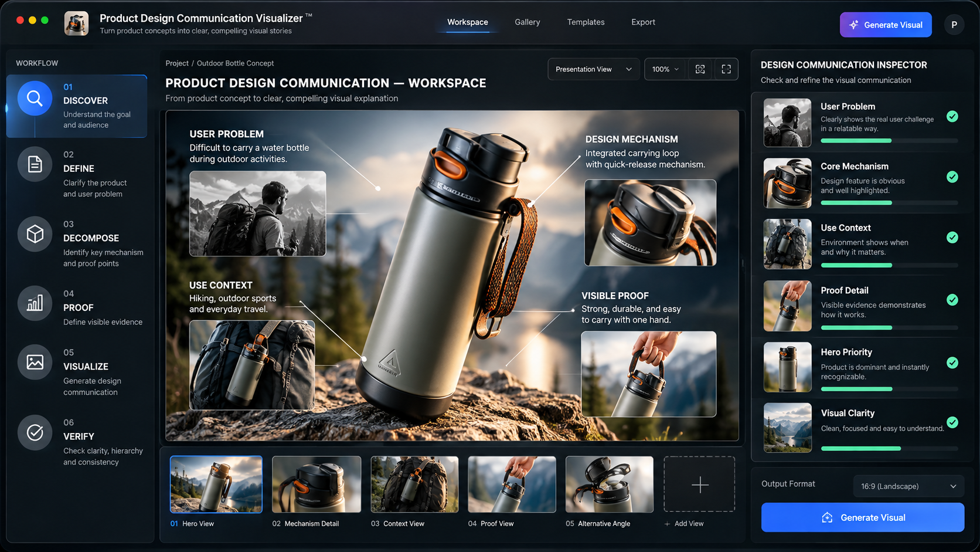Click the Project breadcrumb link
This screenshot has height=552, width=980.
coord(177,63)
